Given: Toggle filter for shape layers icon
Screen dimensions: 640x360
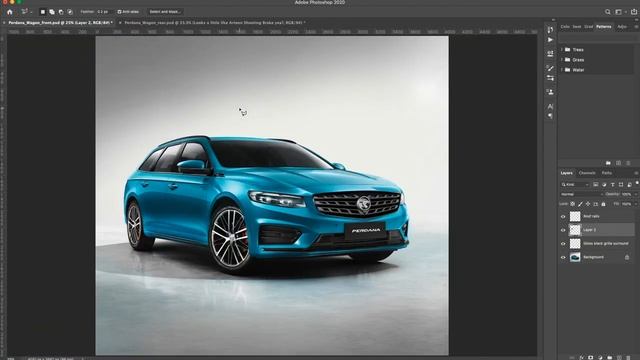Looking at the screenshot, I should pos(621,185).
